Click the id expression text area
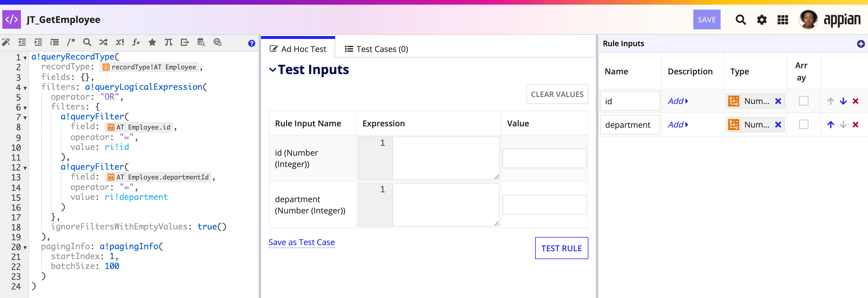868x298 pixels. pyautogui.click(x=446, y=158)
